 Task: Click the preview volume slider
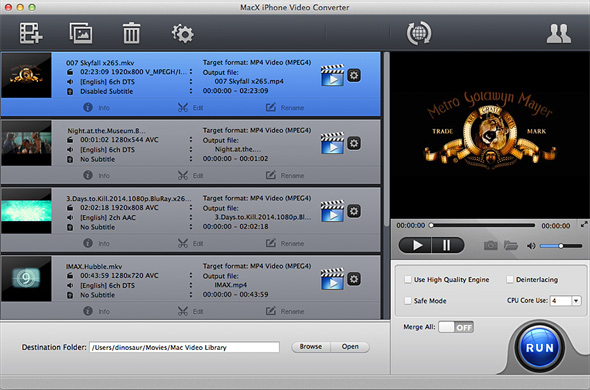point(561,246)
